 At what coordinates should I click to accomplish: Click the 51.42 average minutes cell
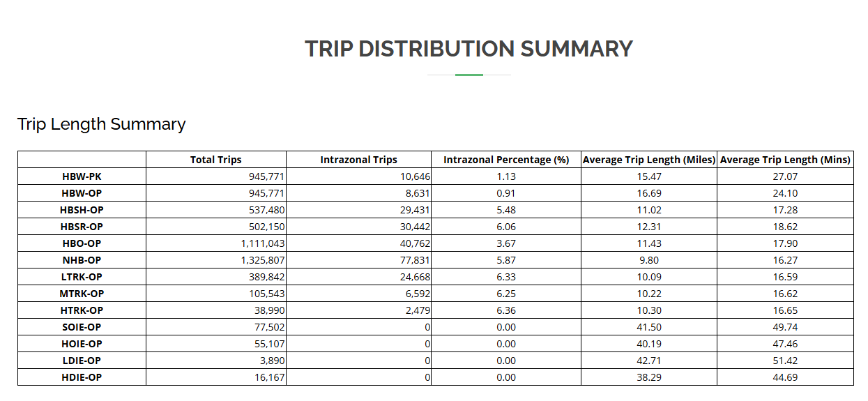[x=786, y=361]
